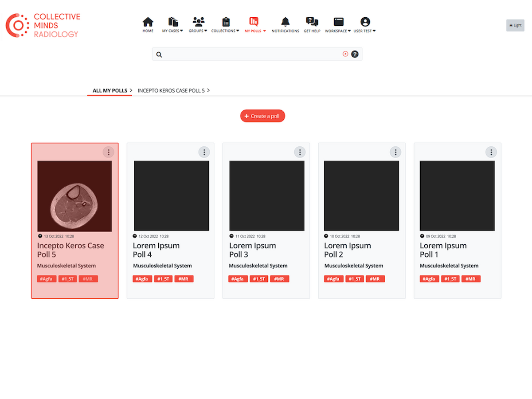Go to the Home icon
Viewport: 532px width, 399px height.
click(x=148, y=24)
